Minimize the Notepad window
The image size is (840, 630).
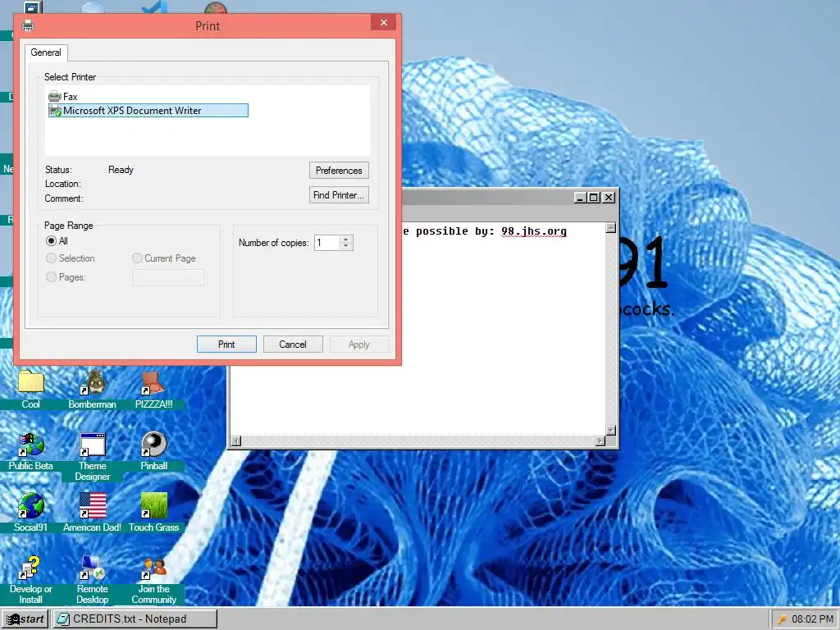click(x=580, y=198)
